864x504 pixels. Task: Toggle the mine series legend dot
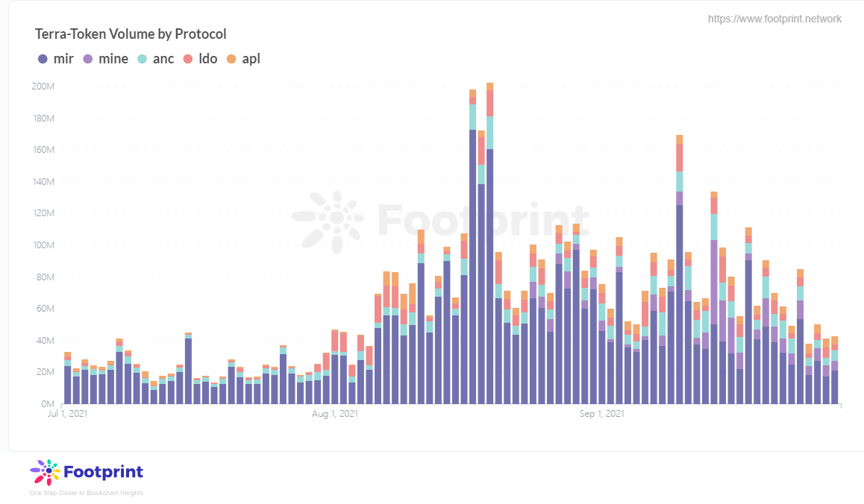tap(88, 59)
